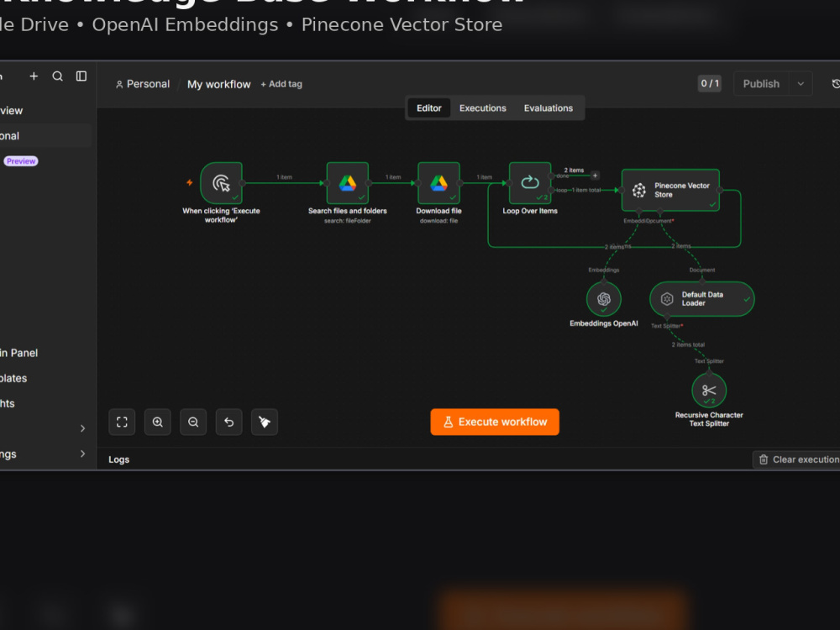Image resolution: width=840 pixels, height=630 pixels.
Task: Click 'download: file' subtitle text
Action: (438, 221)
